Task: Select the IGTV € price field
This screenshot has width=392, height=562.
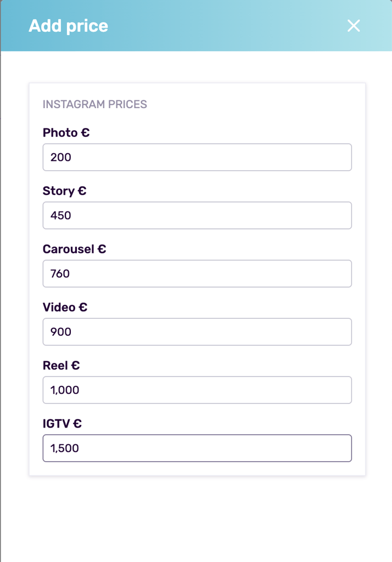Action: 197,448
